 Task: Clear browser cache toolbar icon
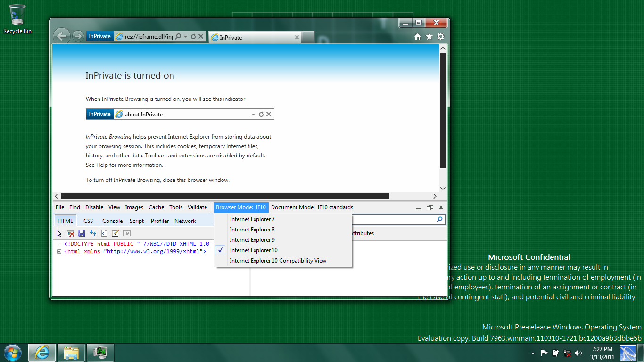point(70,233)
